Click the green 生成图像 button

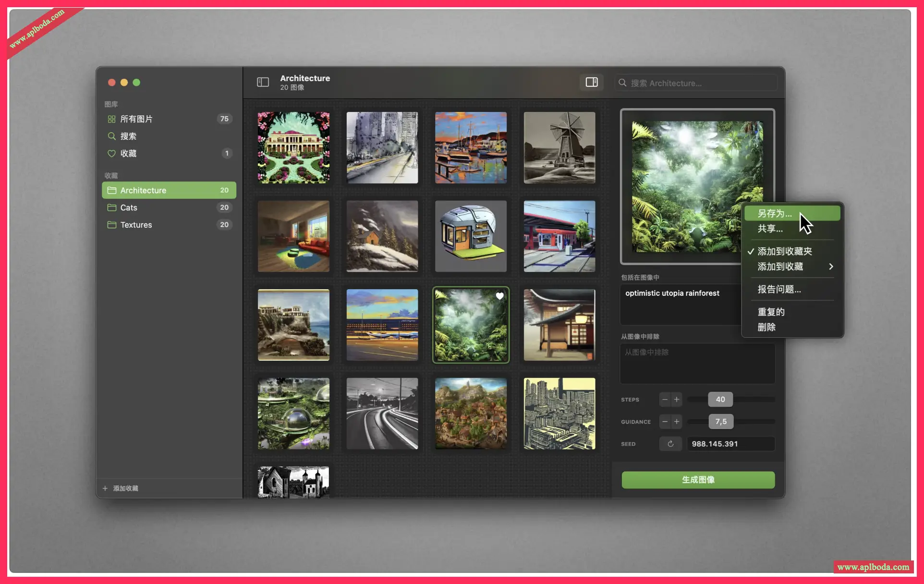click(698, 480)
